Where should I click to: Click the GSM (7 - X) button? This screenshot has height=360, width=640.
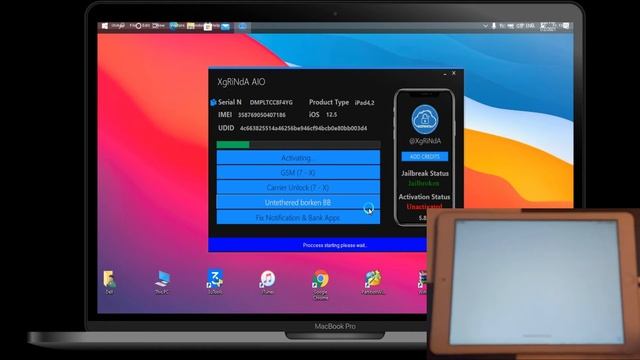298,173
